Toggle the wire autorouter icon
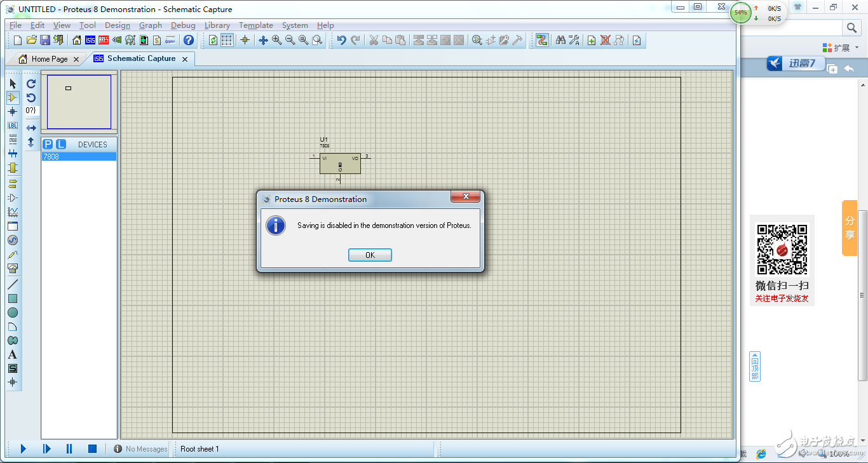 542,40
